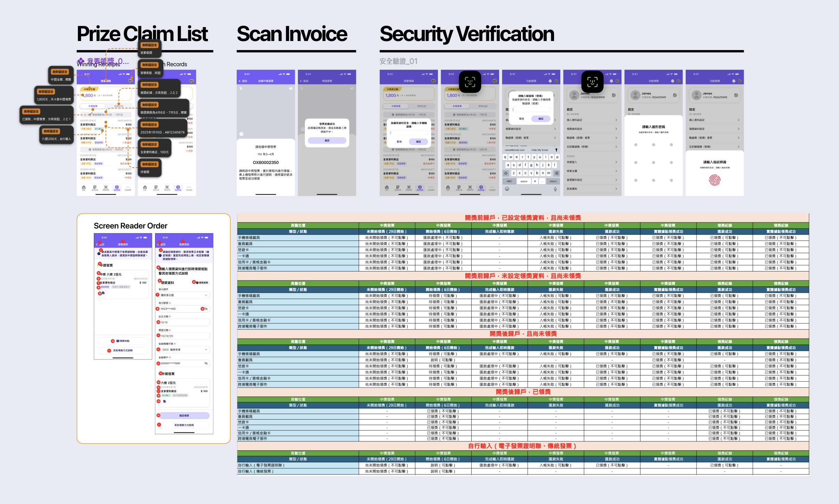Tap the bell icon on the fingerprint screen header
This screenshot has height=504, width=839.
[x=734, y=81]
